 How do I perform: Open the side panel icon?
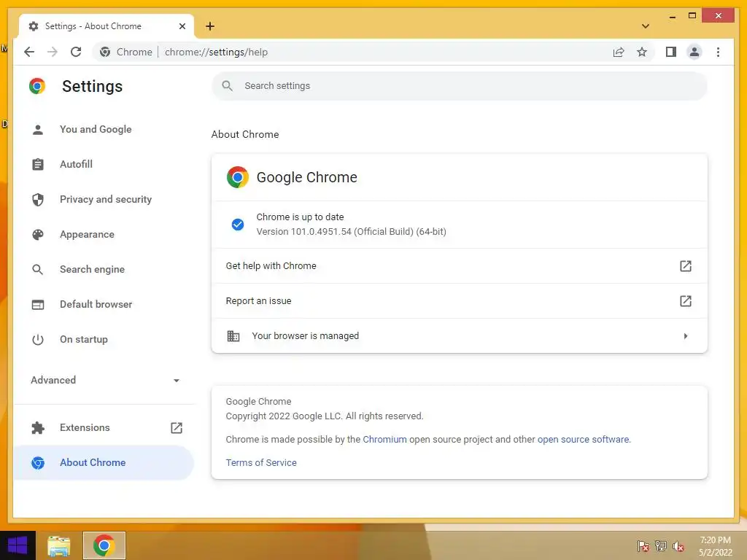[671, 52]
